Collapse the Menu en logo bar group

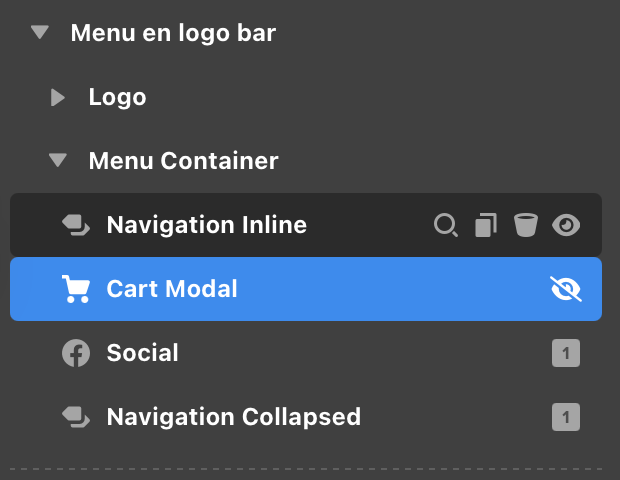[40, 33]
